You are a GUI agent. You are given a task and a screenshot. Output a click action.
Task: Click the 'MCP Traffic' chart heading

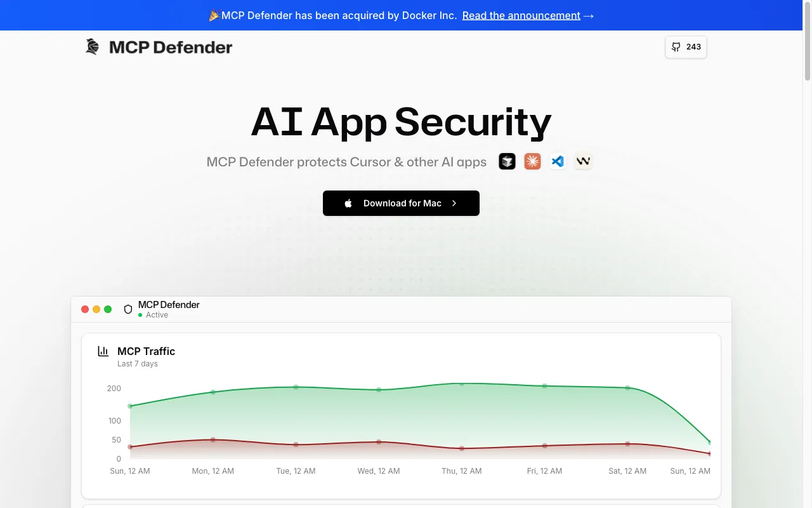click(146, 351)
